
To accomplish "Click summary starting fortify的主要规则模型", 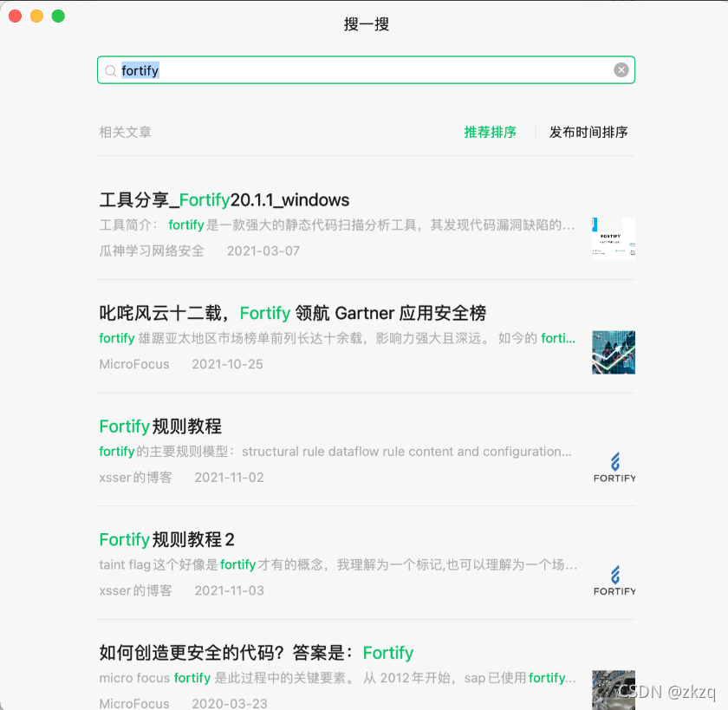I will (335, 452).
